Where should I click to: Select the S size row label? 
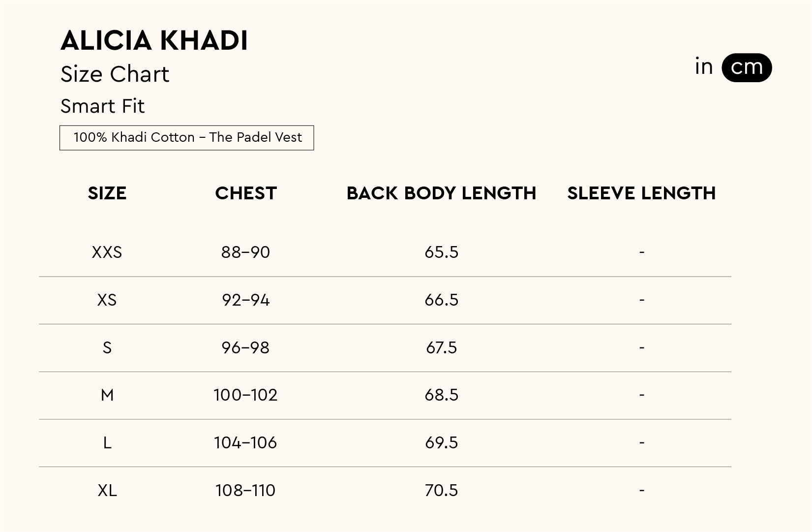click(x=107, y=348)
